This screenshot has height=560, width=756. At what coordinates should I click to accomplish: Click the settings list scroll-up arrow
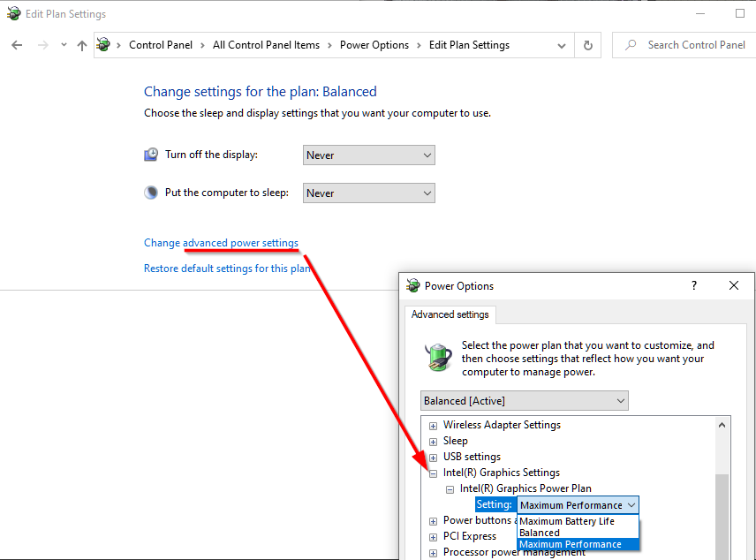(x=722, y=425)
